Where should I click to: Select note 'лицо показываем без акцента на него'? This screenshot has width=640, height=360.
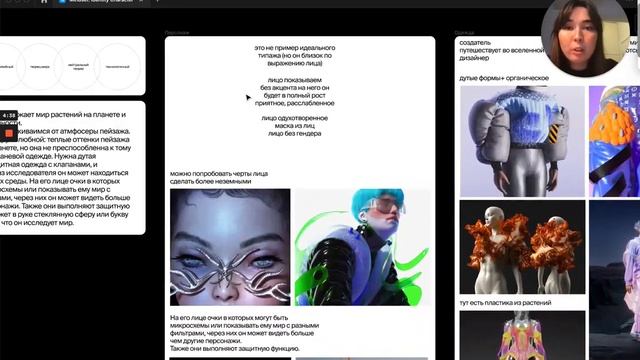click(295, 91)
